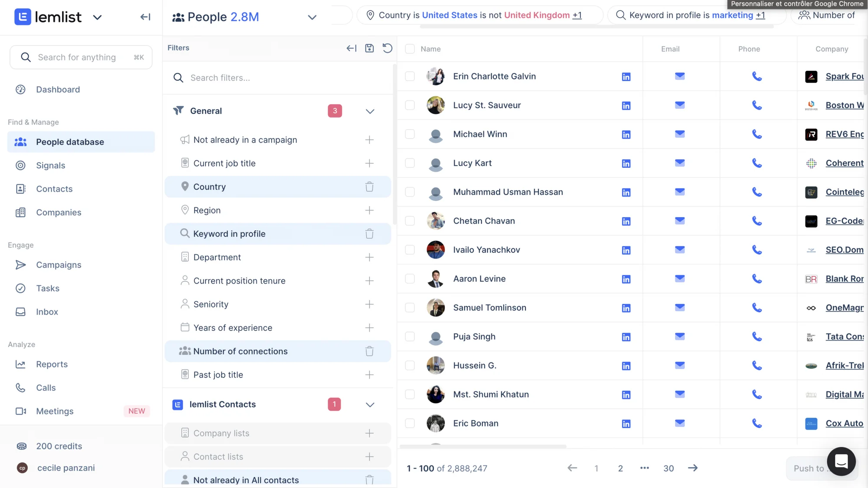The width and height of the screenshot is (868, 488).
Task: Open the Keyword in profile filter chip
Action: click(x=697, y=15)
